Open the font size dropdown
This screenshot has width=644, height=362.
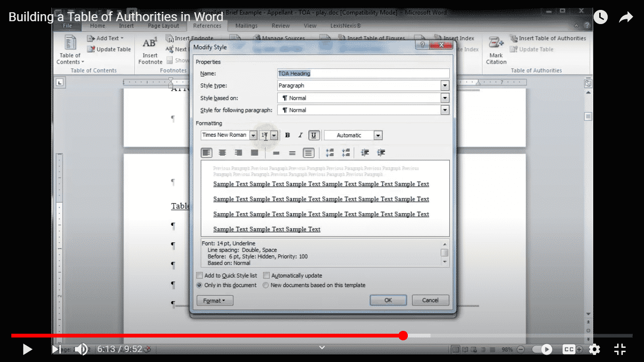274,135
